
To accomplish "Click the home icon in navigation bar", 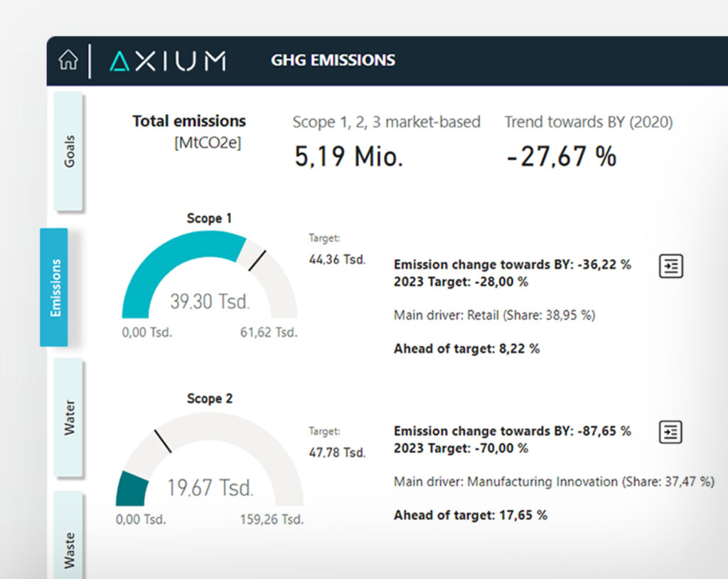I will 68,60.
